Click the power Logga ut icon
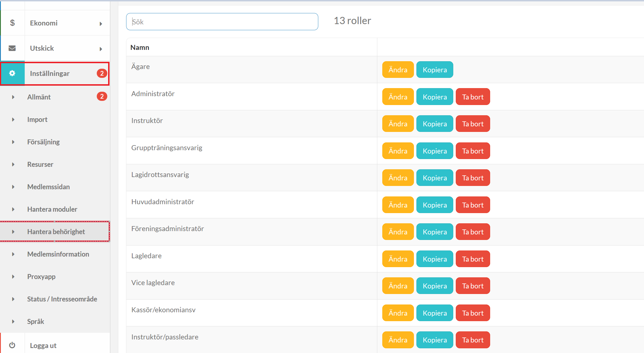The height and width of the screenshot is (353, 644). [x=12, y=345]
